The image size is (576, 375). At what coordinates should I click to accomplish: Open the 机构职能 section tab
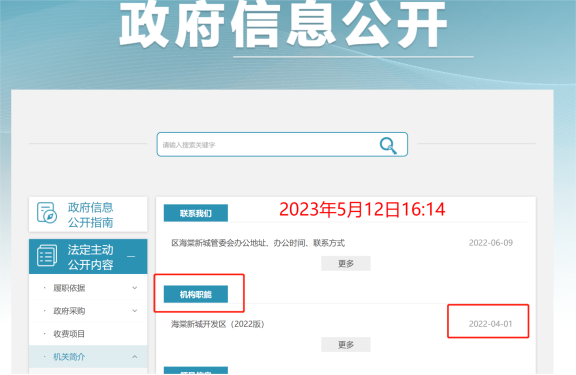tap(196, 295)
